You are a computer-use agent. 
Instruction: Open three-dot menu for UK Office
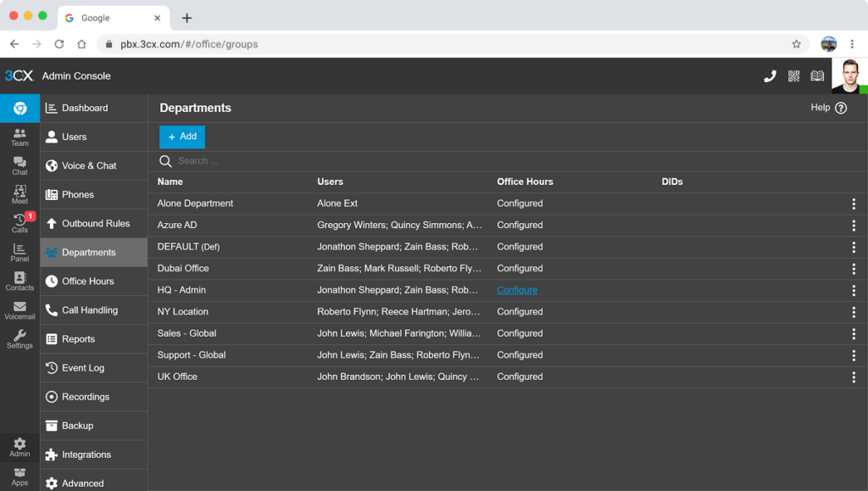(853, 377)
